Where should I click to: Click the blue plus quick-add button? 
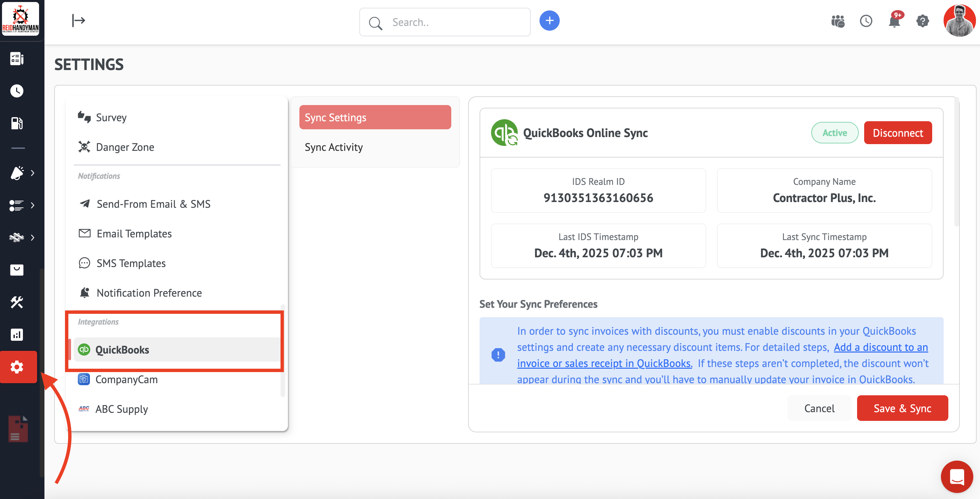[x=549, y=21]
